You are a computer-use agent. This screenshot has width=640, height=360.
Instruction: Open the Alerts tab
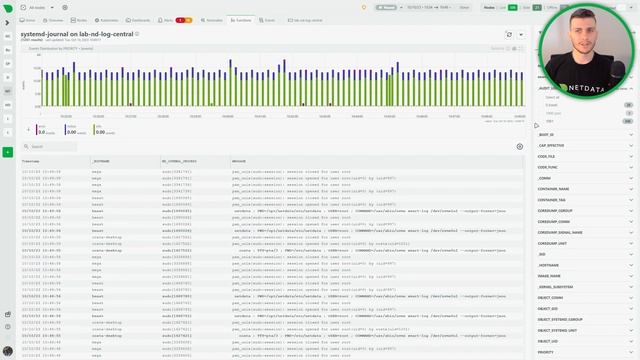pyautogui.click(x=165, y=20)
